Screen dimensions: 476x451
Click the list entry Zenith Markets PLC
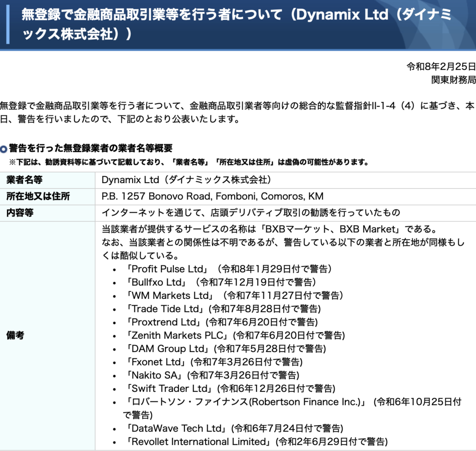[x=235, y=335]
